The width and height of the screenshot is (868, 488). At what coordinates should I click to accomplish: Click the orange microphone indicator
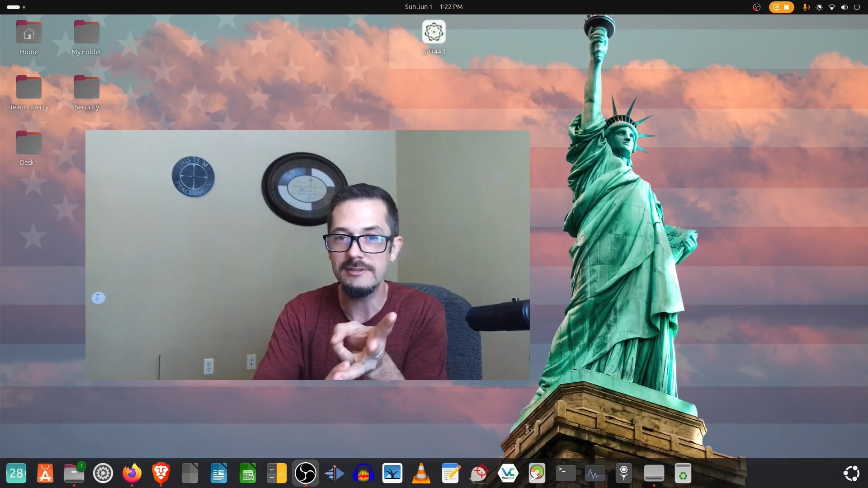[x=806, y=7]
